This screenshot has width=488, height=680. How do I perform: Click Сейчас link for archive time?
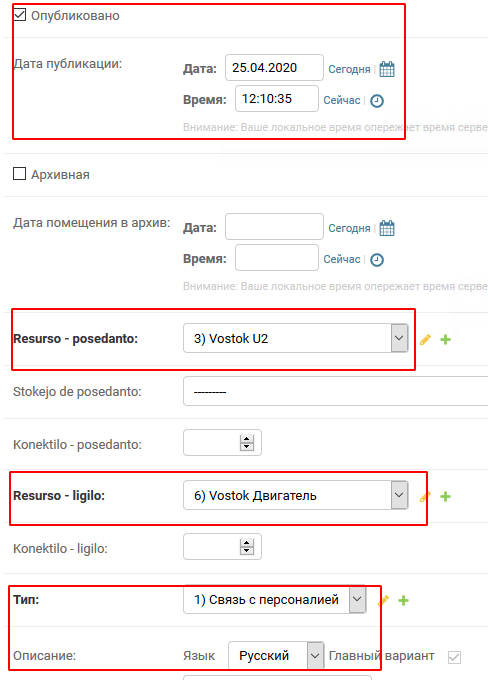(342, 259)
